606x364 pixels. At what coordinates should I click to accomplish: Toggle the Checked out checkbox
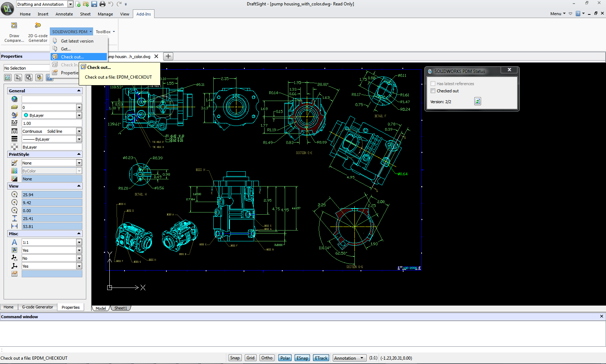[x=433, y=91]
